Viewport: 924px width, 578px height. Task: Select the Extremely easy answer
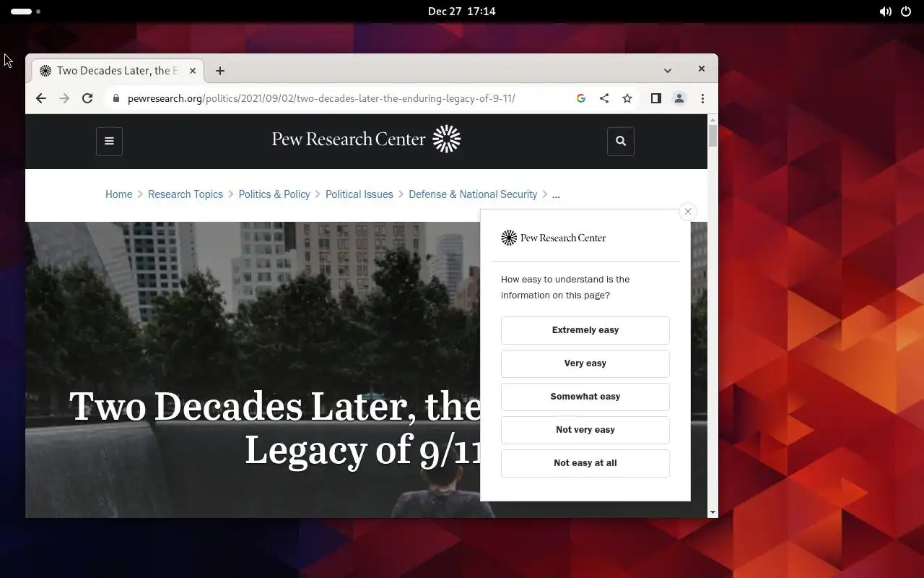coord(585,330)
